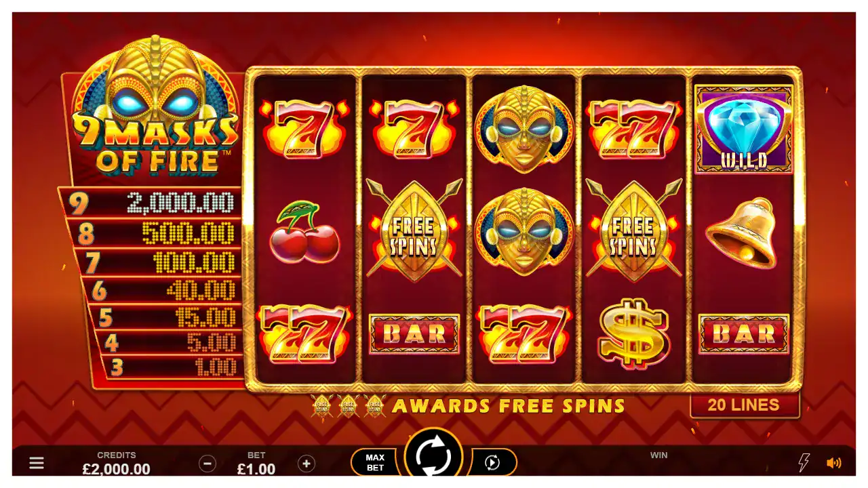Viewport: 868px width, 488px height.
Task: Open the autoplay settings button
Action: point(493,462)
